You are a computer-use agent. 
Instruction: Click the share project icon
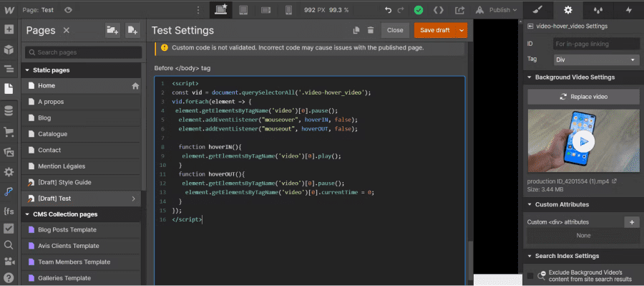pyautogui.click(x=460, y=10)
